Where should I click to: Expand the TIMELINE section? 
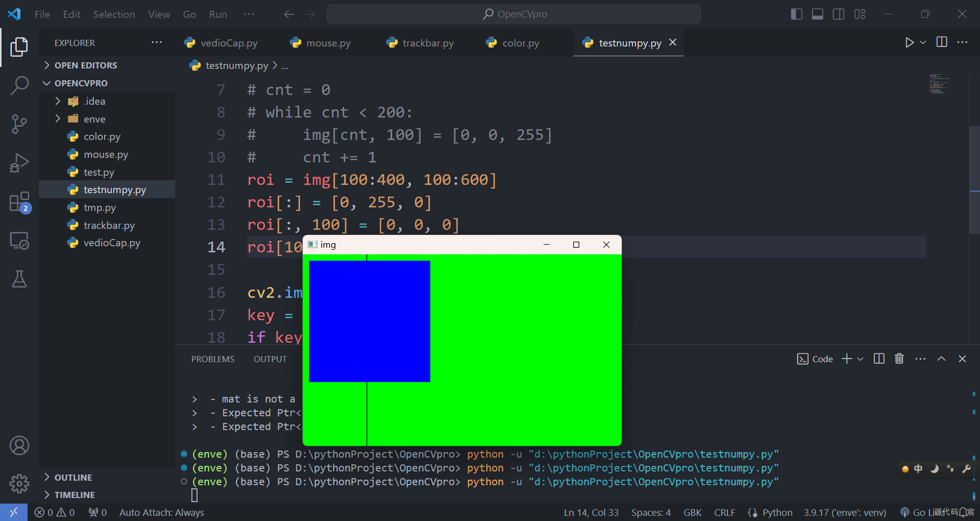point(75,495)
